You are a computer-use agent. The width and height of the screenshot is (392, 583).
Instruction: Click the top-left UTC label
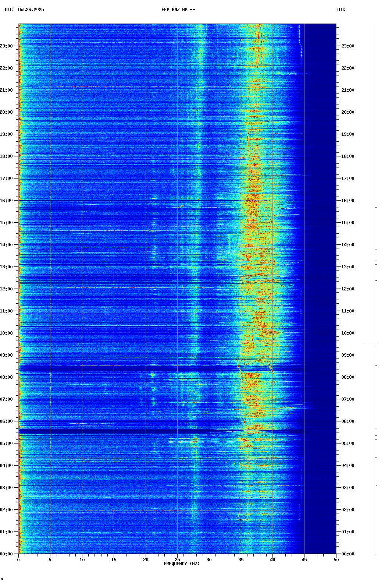(x=9, y=10)
